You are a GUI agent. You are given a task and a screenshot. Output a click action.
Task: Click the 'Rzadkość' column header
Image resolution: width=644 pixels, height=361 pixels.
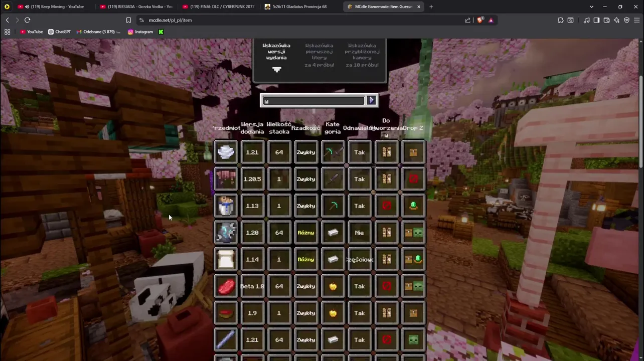tap(305, 128)
